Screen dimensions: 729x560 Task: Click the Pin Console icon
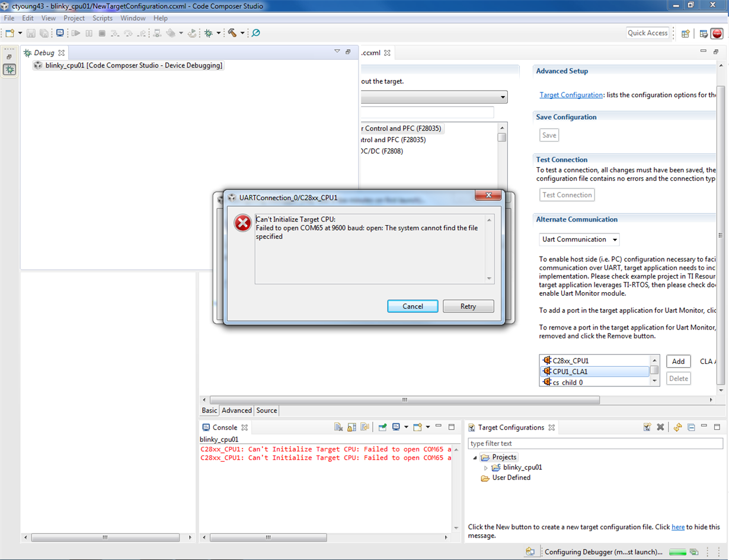pyautogui.click(x=383, y=427)
